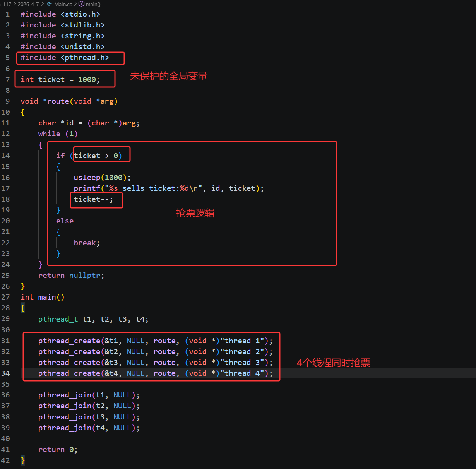The width and height of the screenshot is (476, 469).
Task: Click pthread_join(t2, NULL);
Action: [x=89, y=406]
